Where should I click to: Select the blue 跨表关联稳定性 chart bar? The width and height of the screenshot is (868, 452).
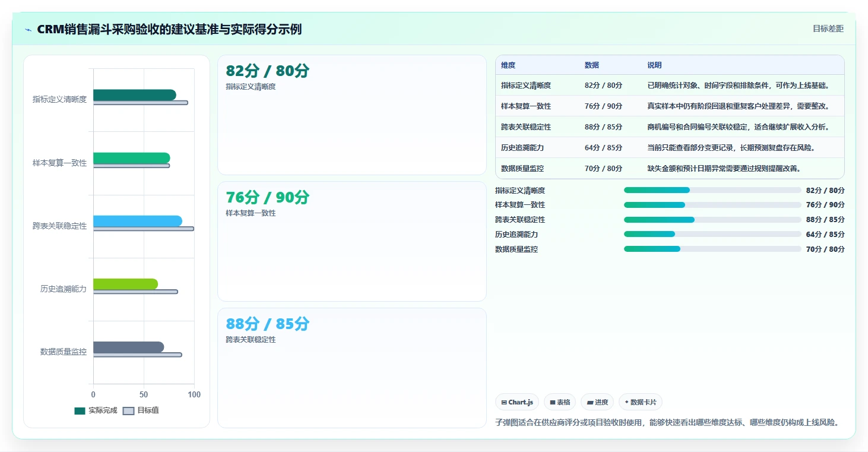pyautogui.click(x=138, y=221)
